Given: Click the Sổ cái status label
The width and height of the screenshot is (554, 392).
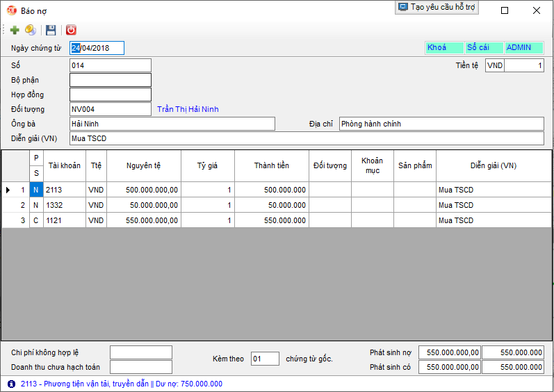Looking at the screenshot, I should click(484, 48).
